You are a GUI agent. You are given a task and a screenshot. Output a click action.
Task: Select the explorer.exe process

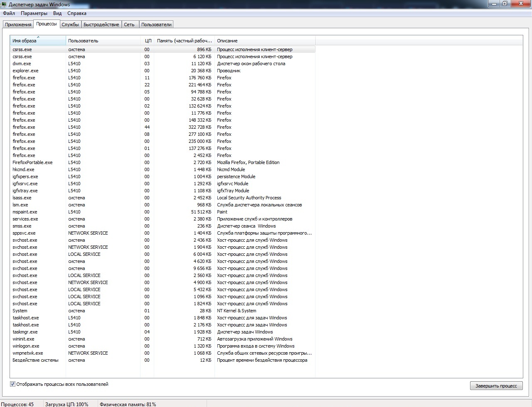163,71
